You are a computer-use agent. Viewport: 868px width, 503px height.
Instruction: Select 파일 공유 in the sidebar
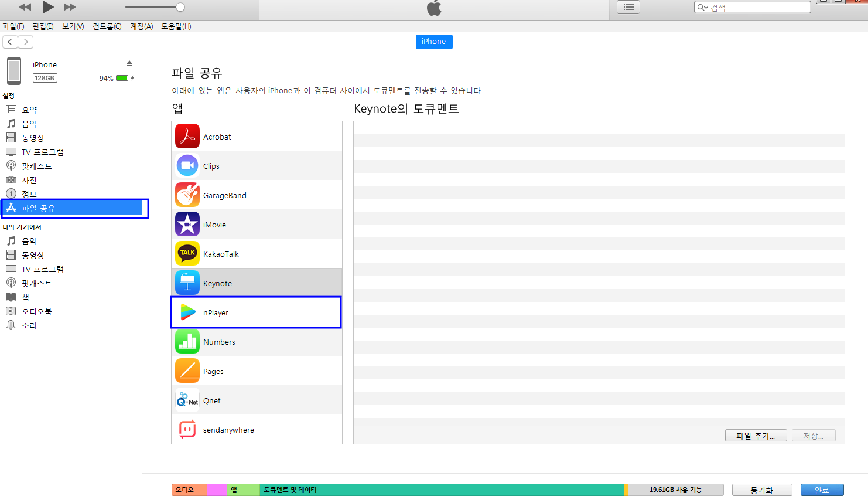pos(72,208)
